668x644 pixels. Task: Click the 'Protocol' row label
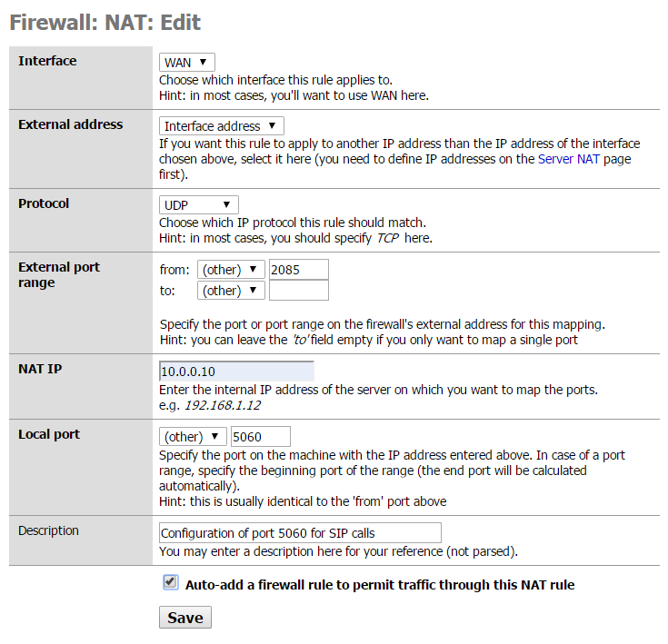(x=44, y=203)
